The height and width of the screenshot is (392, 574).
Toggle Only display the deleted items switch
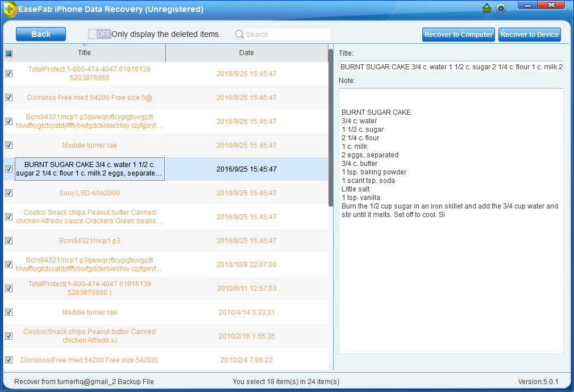(x=99, y=34)
